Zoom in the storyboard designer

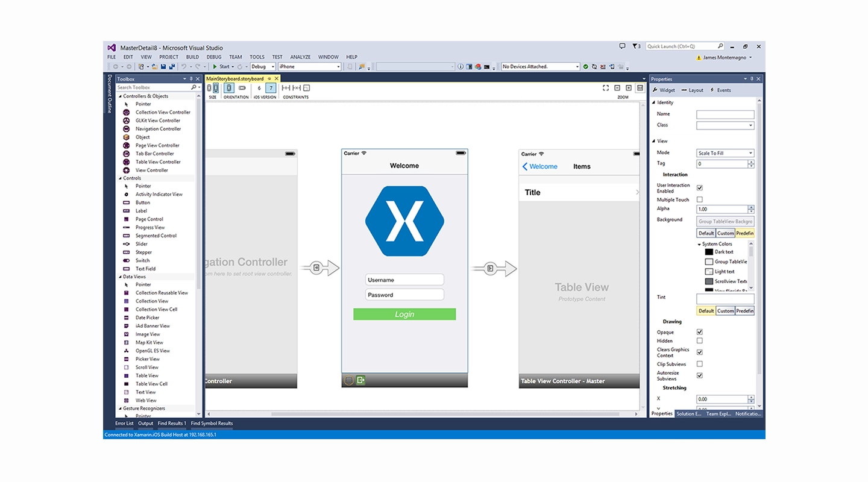[629, 88]
